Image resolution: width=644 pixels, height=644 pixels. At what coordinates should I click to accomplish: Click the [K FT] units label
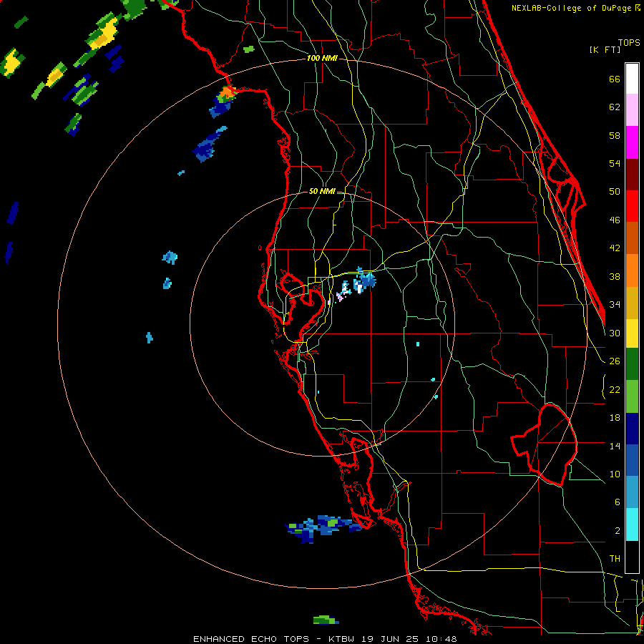[605, 49]
